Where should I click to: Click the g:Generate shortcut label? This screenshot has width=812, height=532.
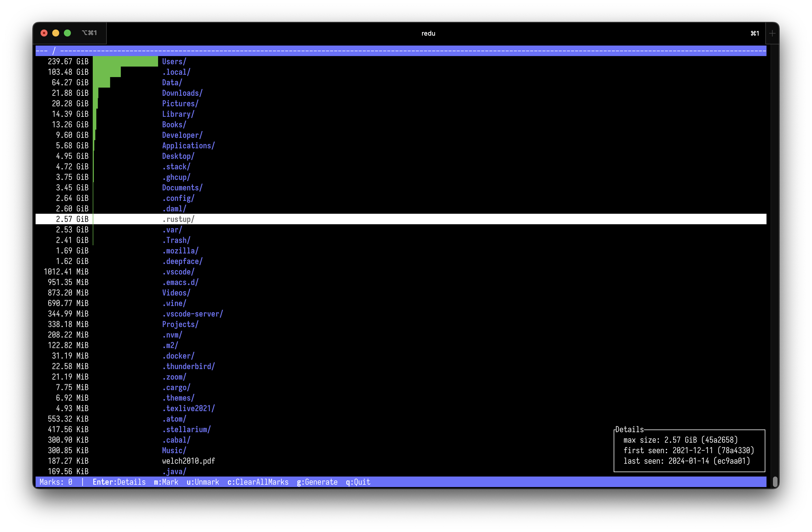(317, 482)
